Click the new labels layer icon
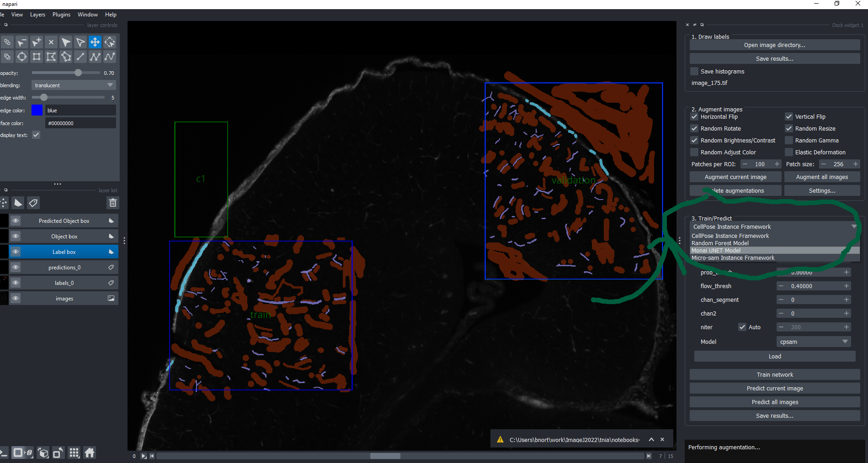 coord(33,203)
